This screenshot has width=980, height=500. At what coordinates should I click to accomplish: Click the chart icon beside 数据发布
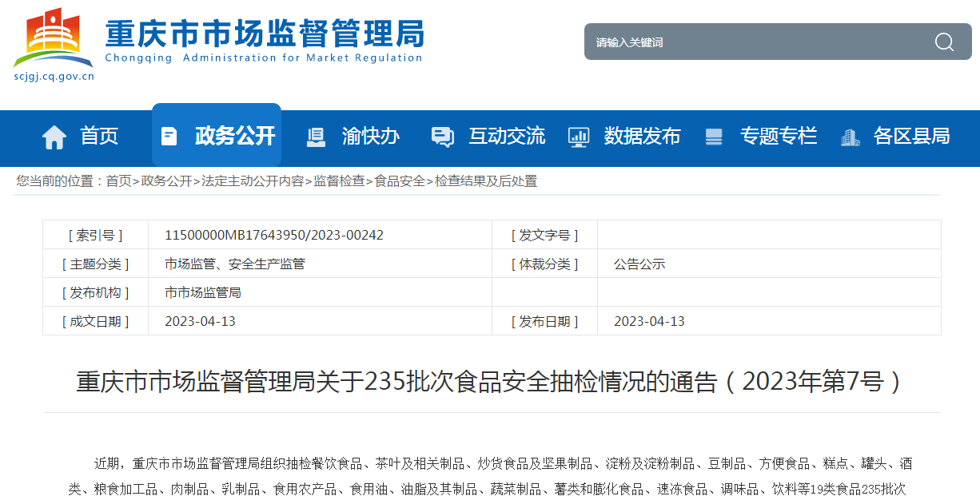coord(579,137)
